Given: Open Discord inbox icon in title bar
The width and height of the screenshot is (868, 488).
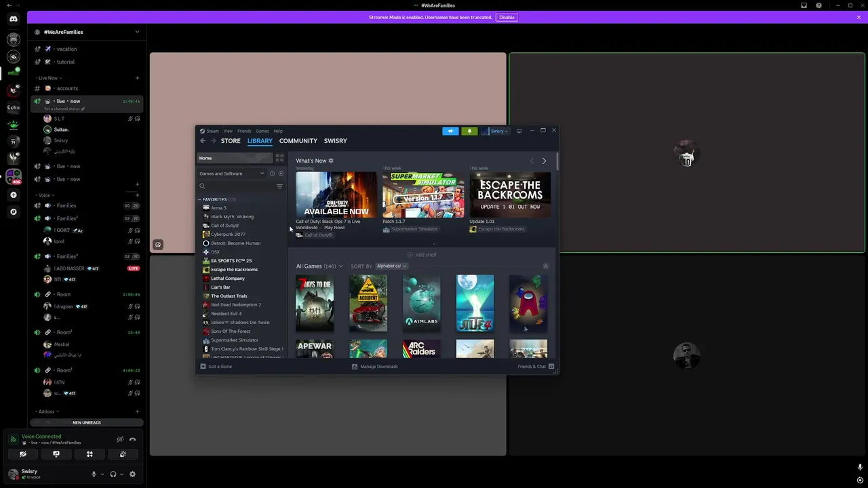Looking at the screenshot, I should pyautogui.click(x=804, y=5).
